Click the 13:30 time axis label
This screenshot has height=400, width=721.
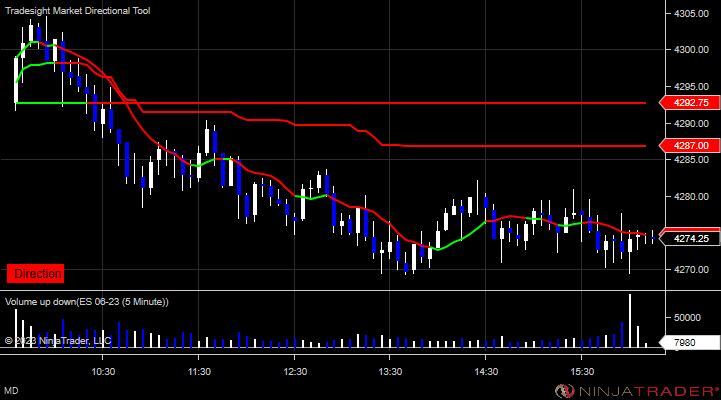[390, 371]
